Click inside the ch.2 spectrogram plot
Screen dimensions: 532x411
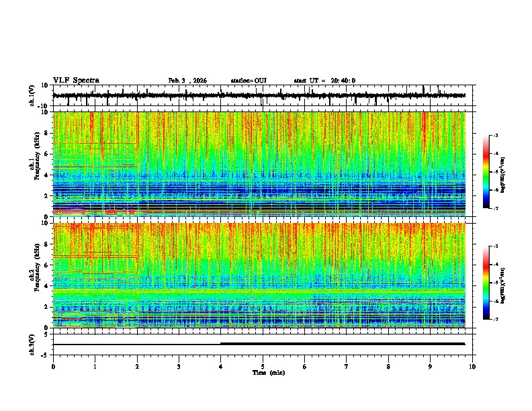(x=259, y=275)
